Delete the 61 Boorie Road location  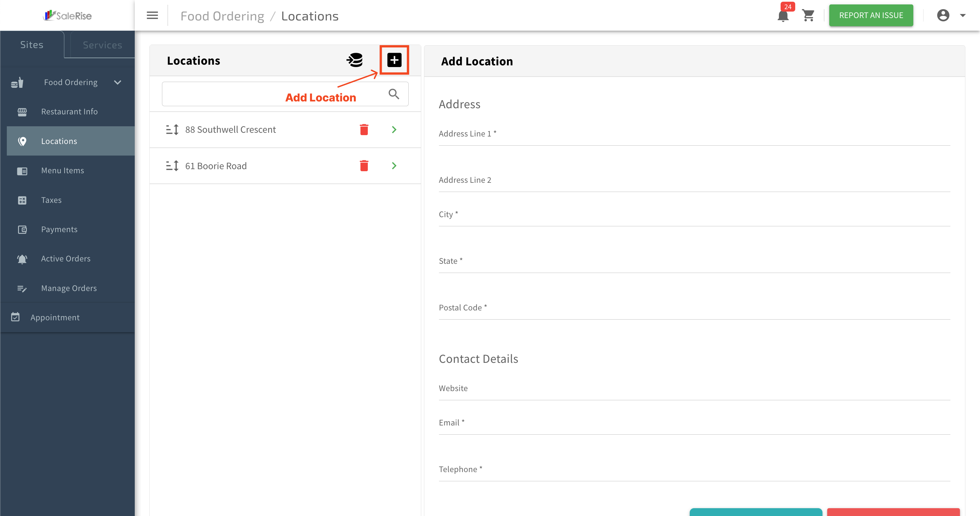click(x=364, y=165)
